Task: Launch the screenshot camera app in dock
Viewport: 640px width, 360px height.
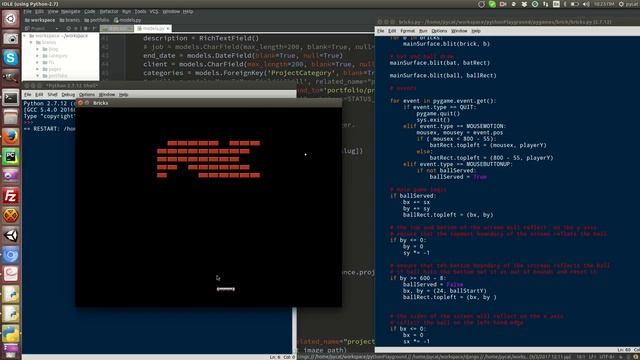Action: pyautogui.click(x=11, y=38)
